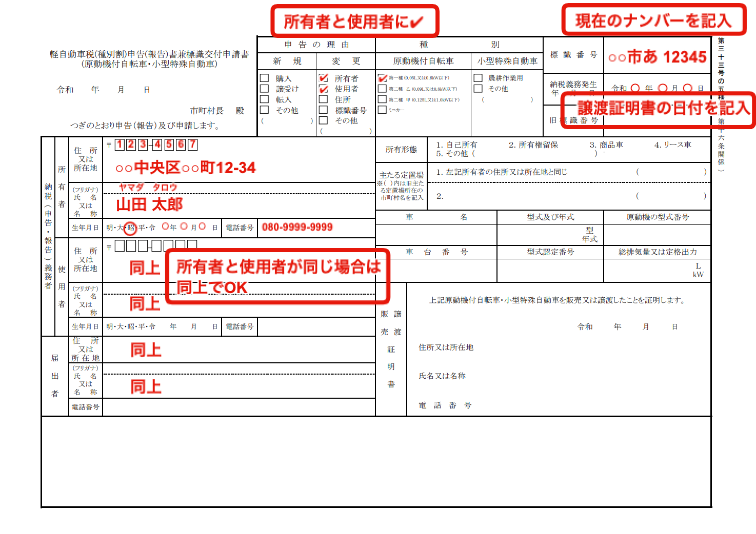Click the empty field under 型式認定番号

pyautogui.click(x=550, y=271)
